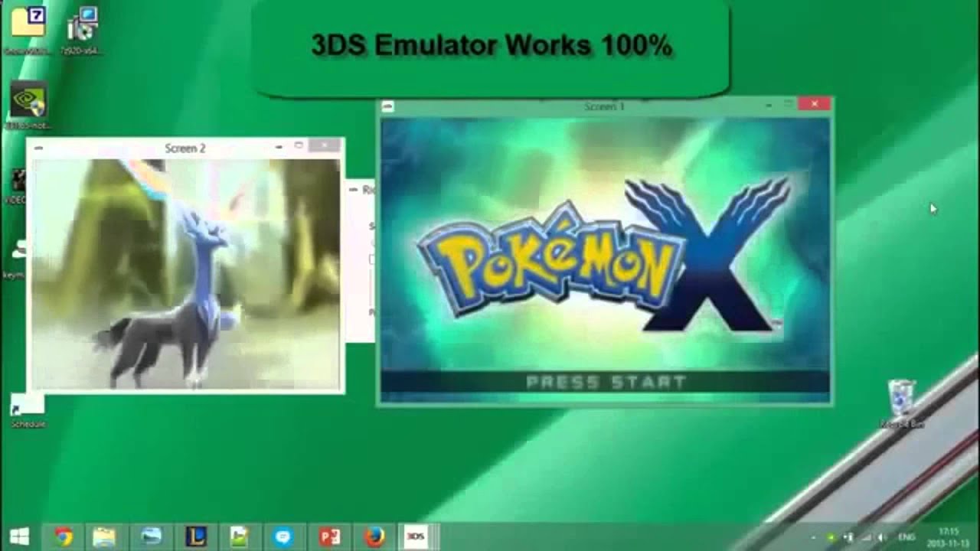This screenshot has width=980, height=551.
Task: Open the ENG language indicator
Action: click(x=906, y=537)
